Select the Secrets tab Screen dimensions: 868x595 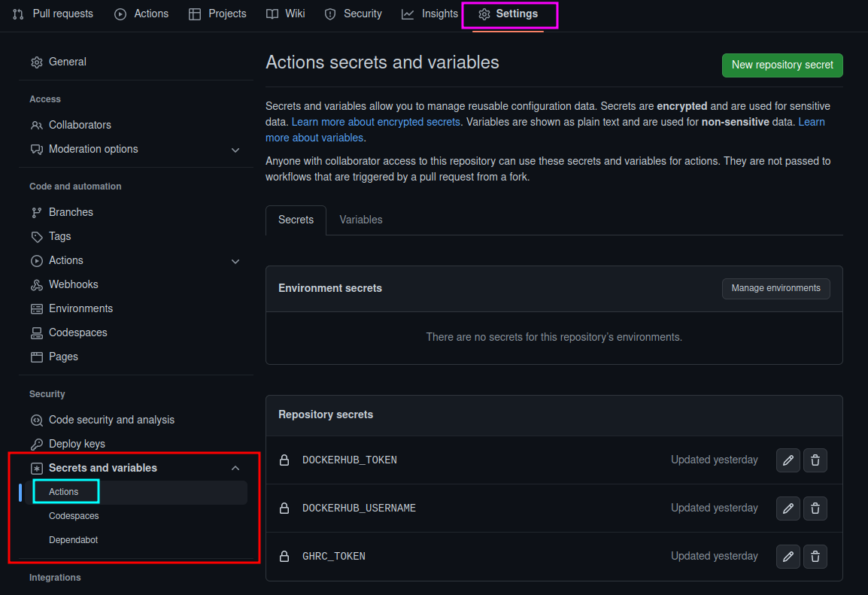click(x=296, y=220)
